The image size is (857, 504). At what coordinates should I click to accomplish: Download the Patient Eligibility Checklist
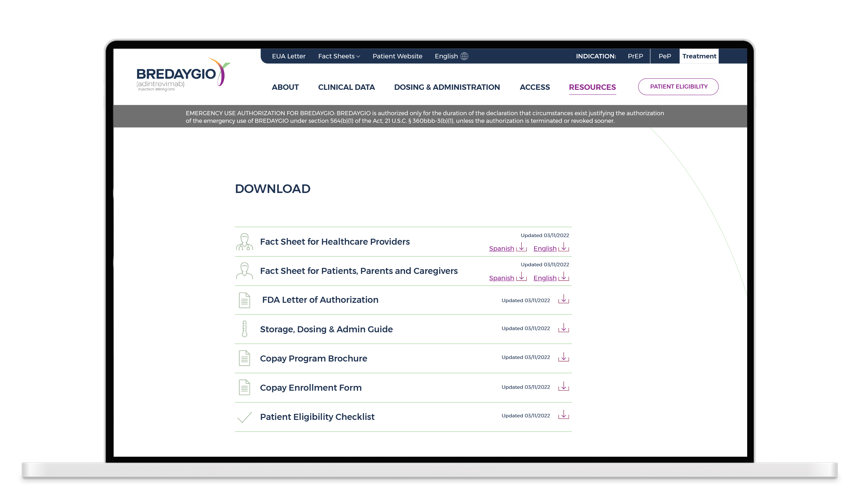coord(563,415)
